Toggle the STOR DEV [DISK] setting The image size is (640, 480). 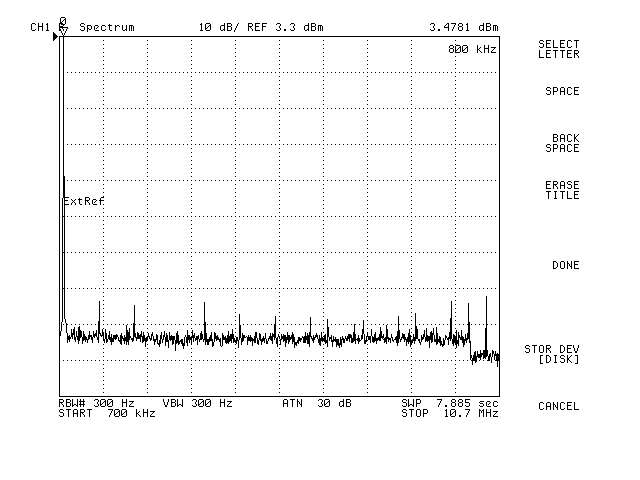(x=552, y=354)
